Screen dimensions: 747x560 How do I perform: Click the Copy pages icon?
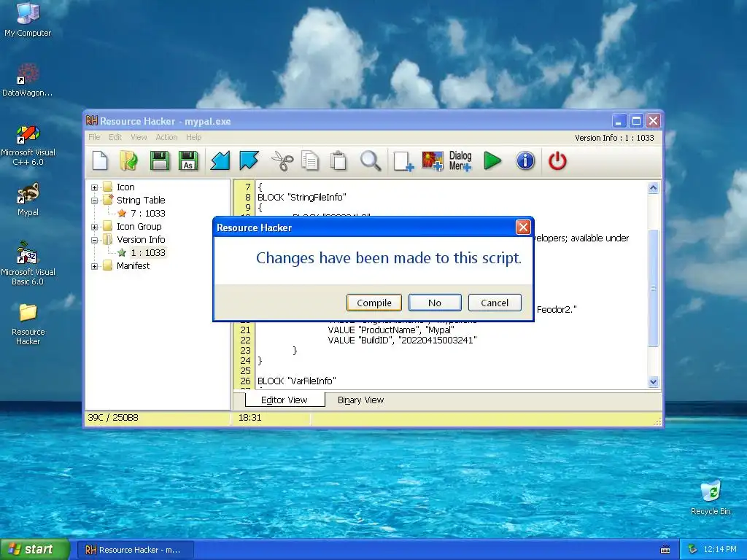point(310,161)
